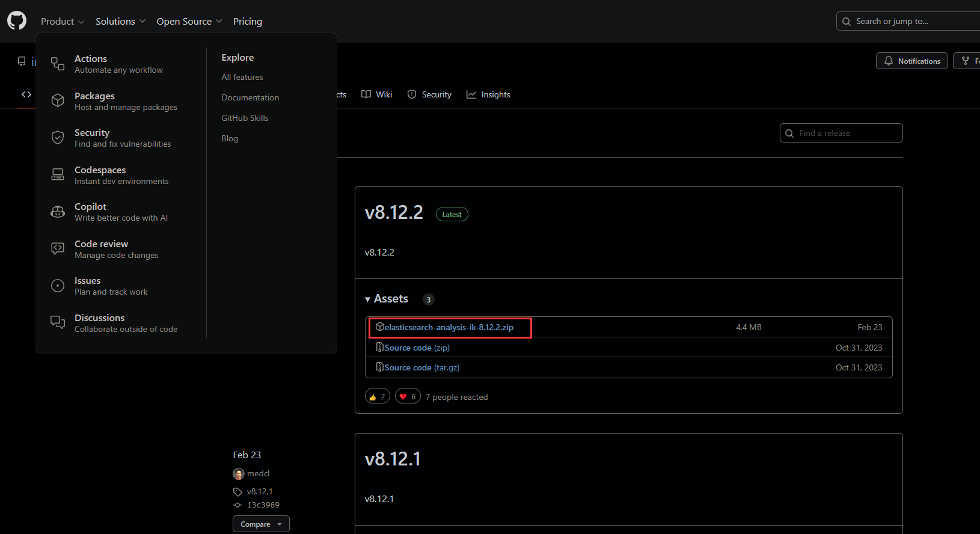This screenshot has height=534, width=980.
Task: Open the Blog link
Action: coord(230,138)
